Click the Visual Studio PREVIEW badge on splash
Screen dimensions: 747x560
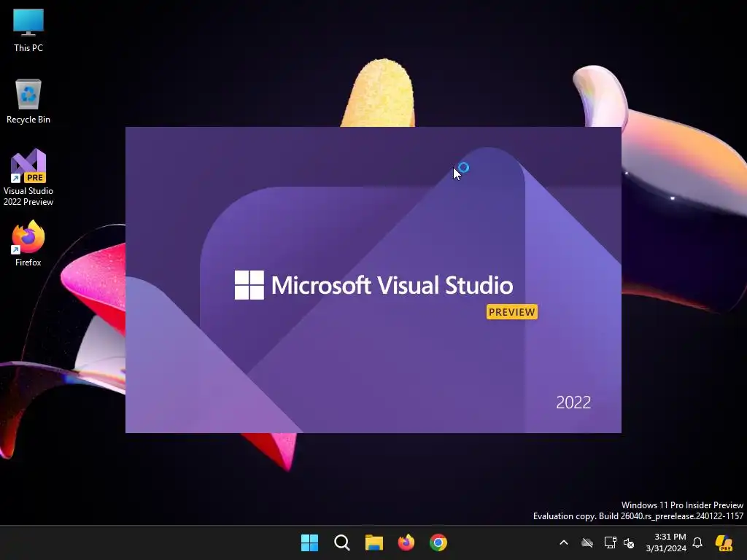point(511,312)
